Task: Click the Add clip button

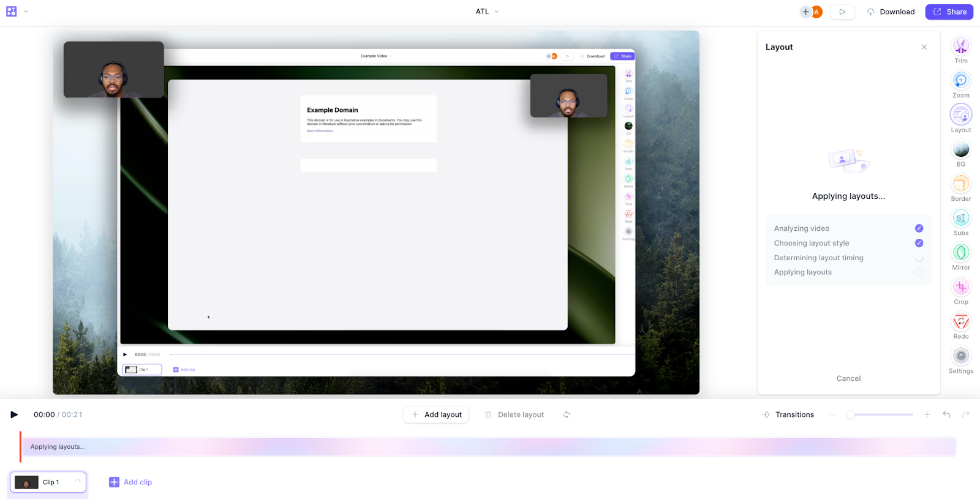Action: [x=130, y=482]
